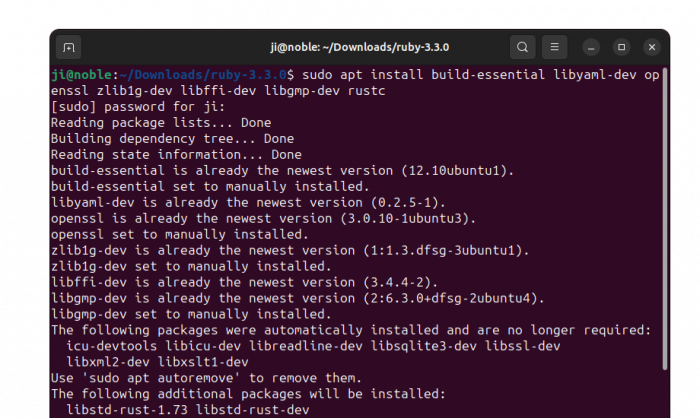
Task: Click the ji@noble prompt text
Action: (84, 75)
